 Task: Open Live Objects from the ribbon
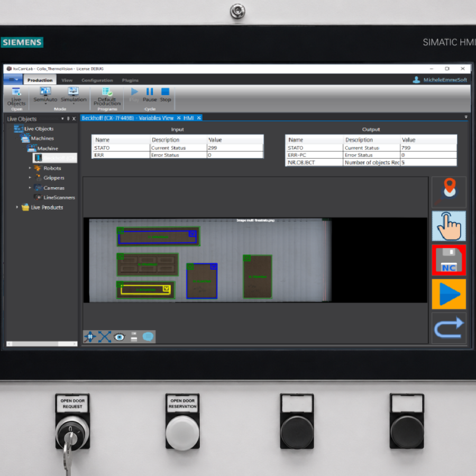point(16,97)
